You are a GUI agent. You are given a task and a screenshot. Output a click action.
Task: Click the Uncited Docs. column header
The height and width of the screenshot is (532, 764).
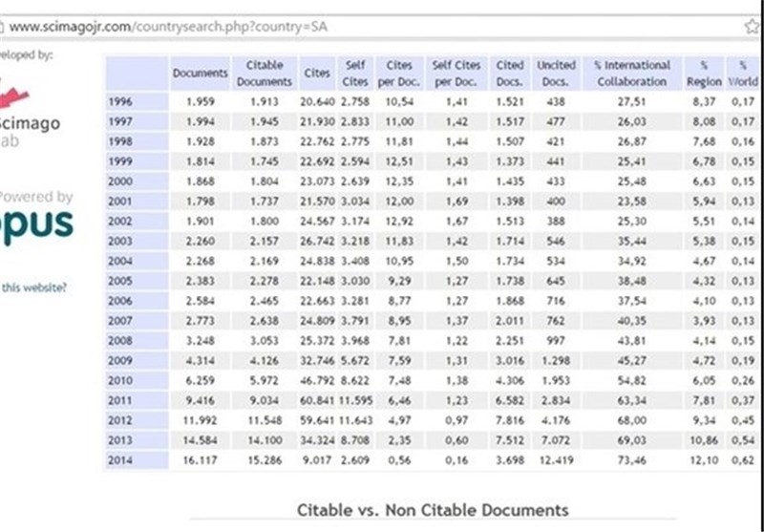click(x=556, y=74)
